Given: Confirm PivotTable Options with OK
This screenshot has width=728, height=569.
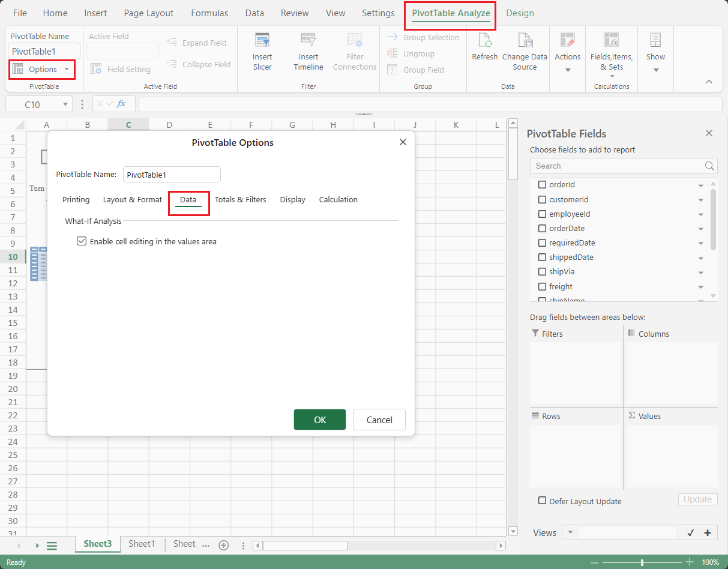Looking at the screenshot, I should pyautogui.click(x=320, y=420).
